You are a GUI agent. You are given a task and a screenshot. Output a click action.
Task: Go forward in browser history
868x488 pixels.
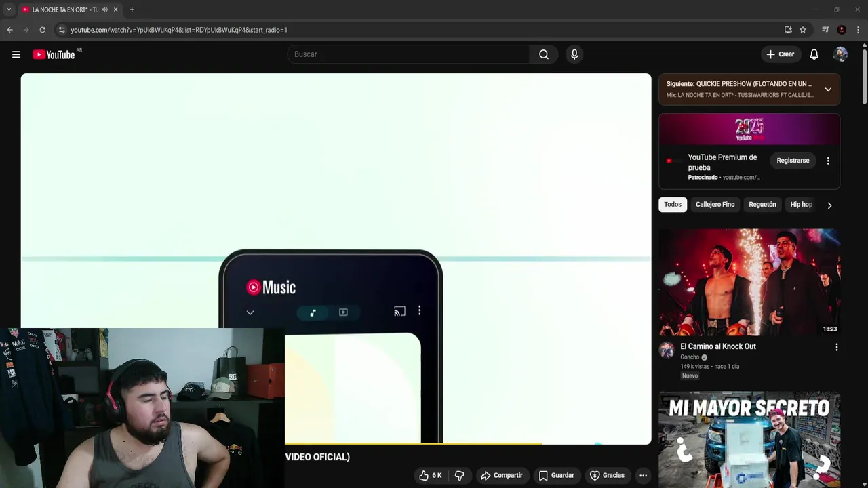point(26,30)
